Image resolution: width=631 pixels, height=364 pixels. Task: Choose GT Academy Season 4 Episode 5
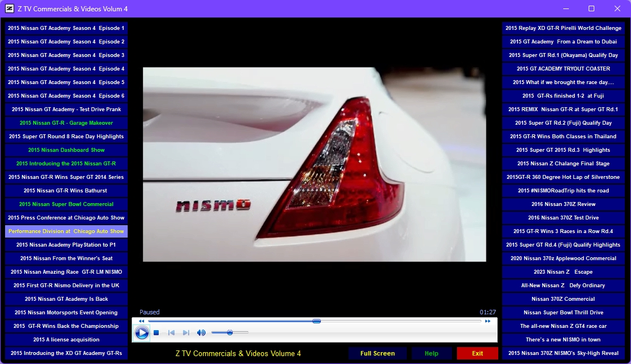tap(66, 82)
